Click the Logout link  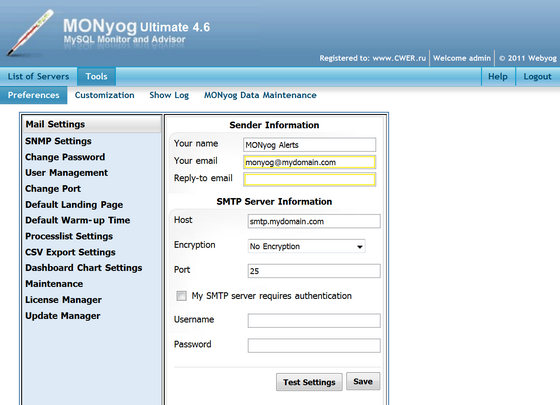[x=537, y=76]
